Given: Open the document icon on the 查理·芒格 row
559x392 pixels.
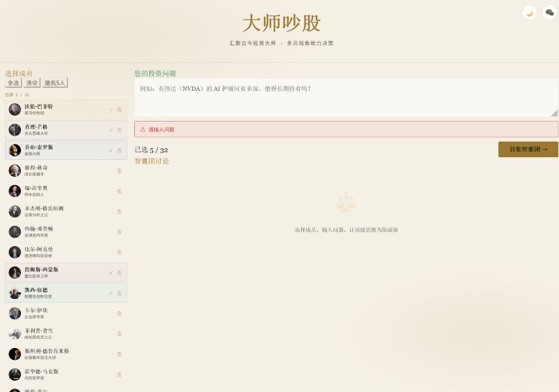Looking at the screenshot, I should 119,130.
